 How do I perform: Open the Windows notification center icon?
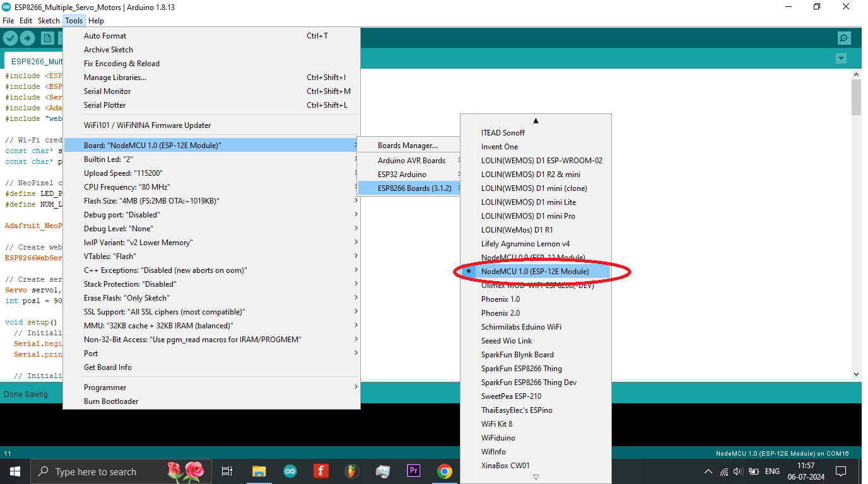pyautogui.click(x=840, y=471)
